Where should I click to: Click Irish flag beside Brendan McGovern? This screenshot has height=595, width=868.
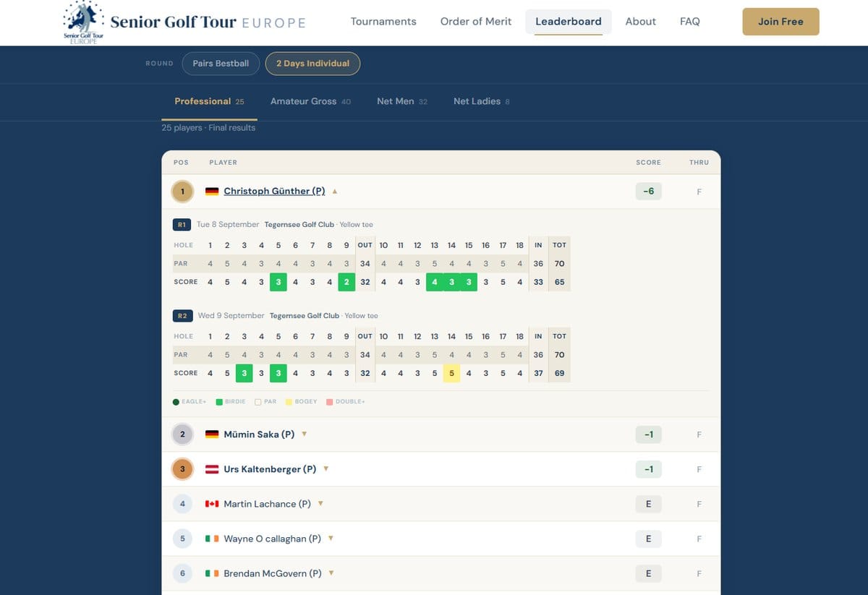pos(212,573)
